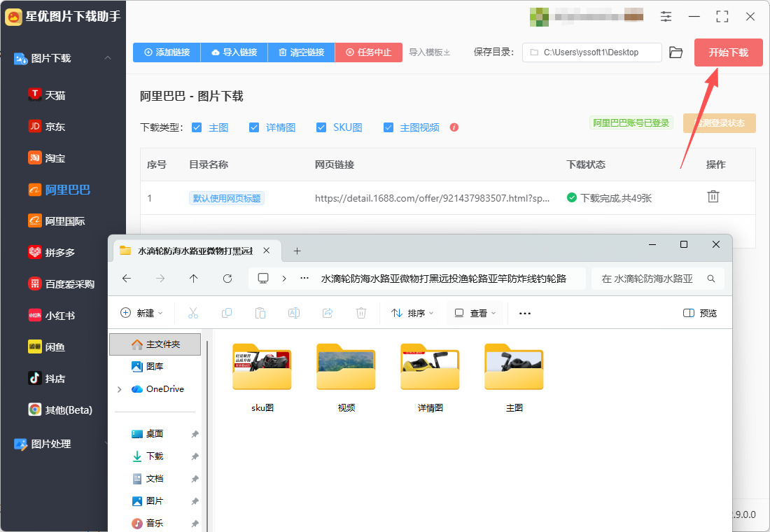This screenshot has height=532, width=770.
Task: Click the red info icon beside 主图视频
Action: point(454,127)
